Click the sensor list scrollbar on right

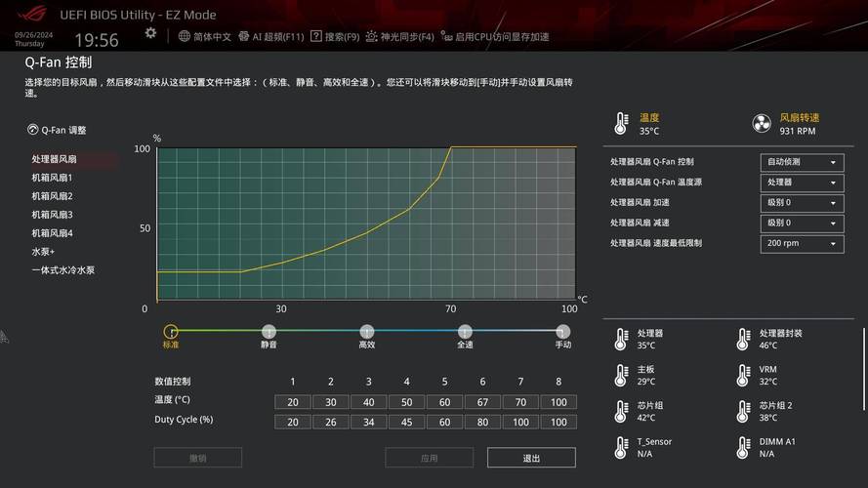pos(863,369)
